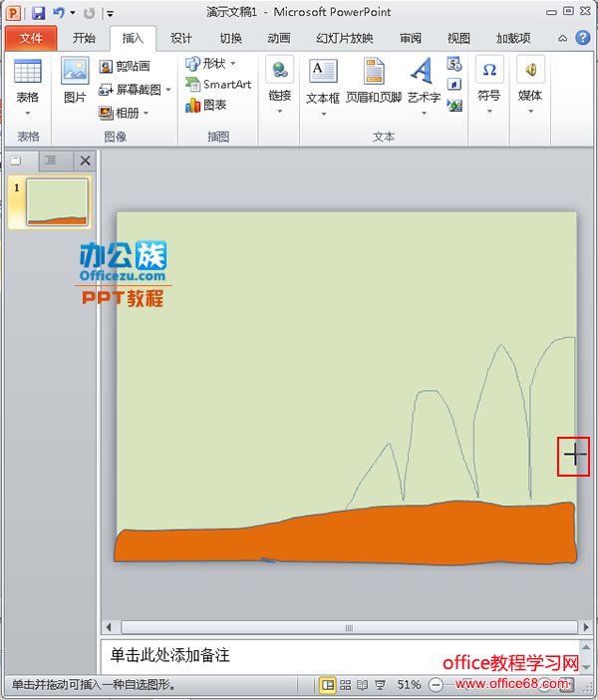Insert a SmartArt graphic
598x700 pixels.
[x=218, y=84]
